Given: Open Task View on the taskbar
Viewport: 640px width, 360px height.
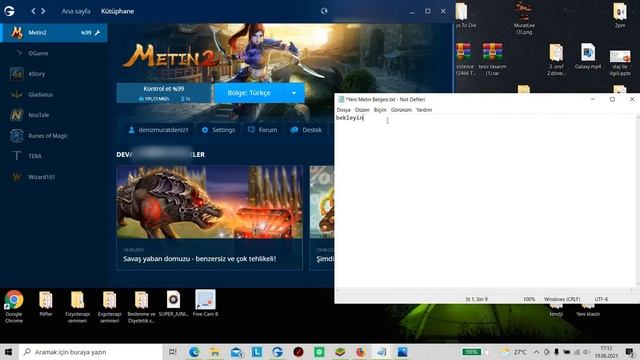Looking at the screenshot, I should coord(173,352).
